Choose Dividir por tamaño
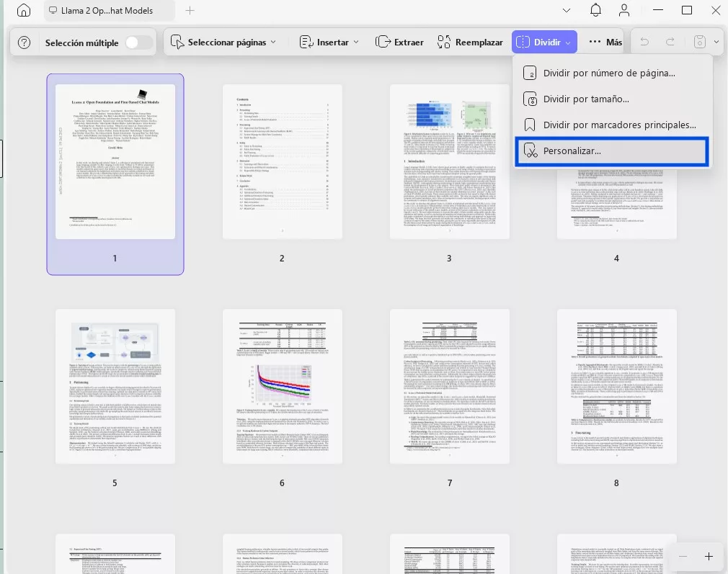This screenshot has height=574, width=728. coord(612,99)
